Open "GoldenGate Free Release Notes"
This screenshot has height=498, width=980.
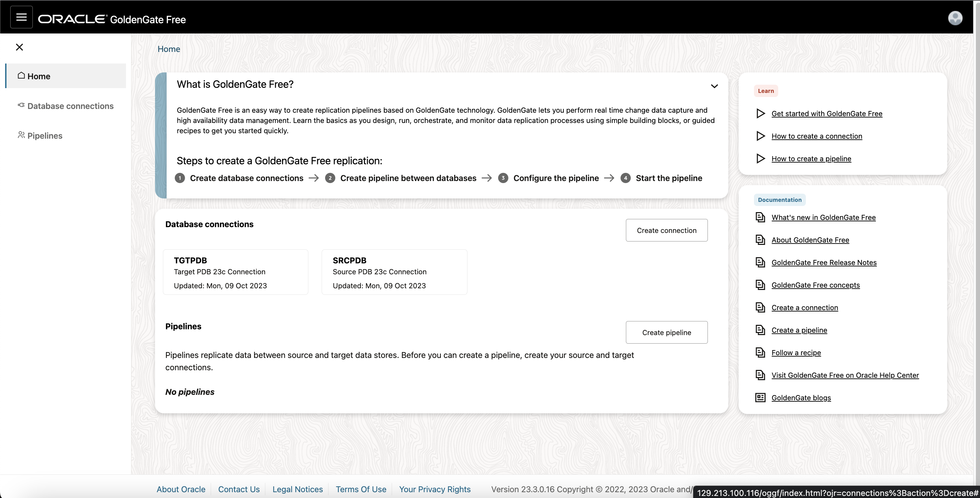(824, 262)
